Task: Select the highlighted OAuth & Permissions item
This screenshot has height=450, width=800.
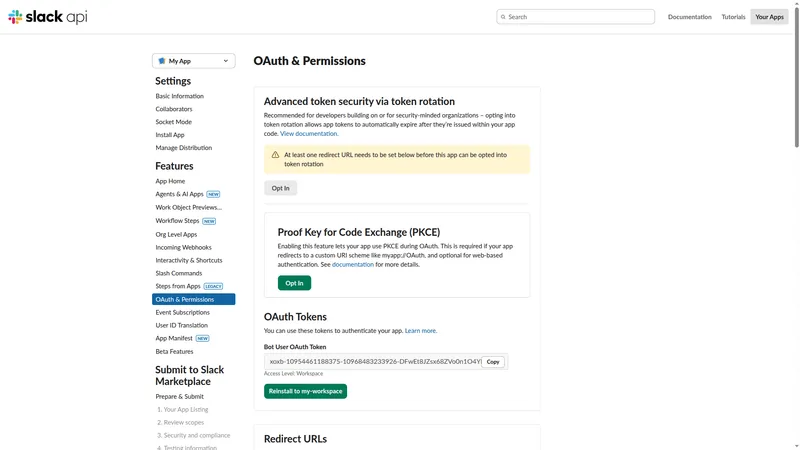Action: tap(193, 299)
